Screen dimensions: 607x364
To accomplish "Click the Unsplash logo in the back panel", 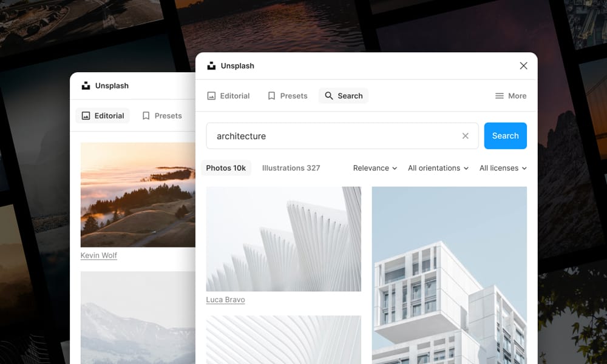I will click(x=86, y=86).
